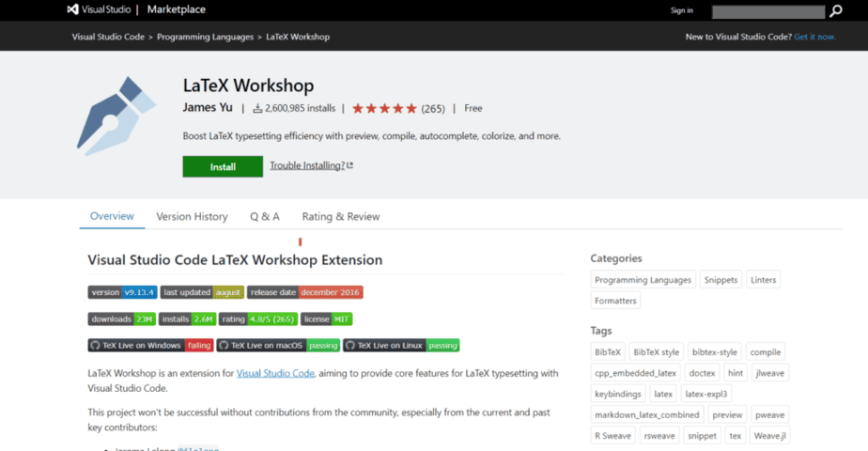
Task: Click the last updated august badge
Action: pos(202,292)
